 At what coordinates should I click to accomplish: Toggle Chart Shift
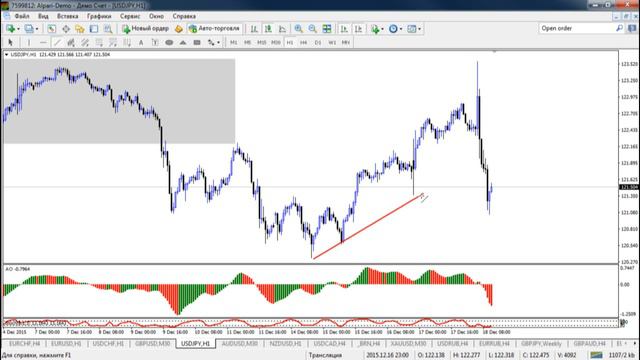[x=358, y=29]
